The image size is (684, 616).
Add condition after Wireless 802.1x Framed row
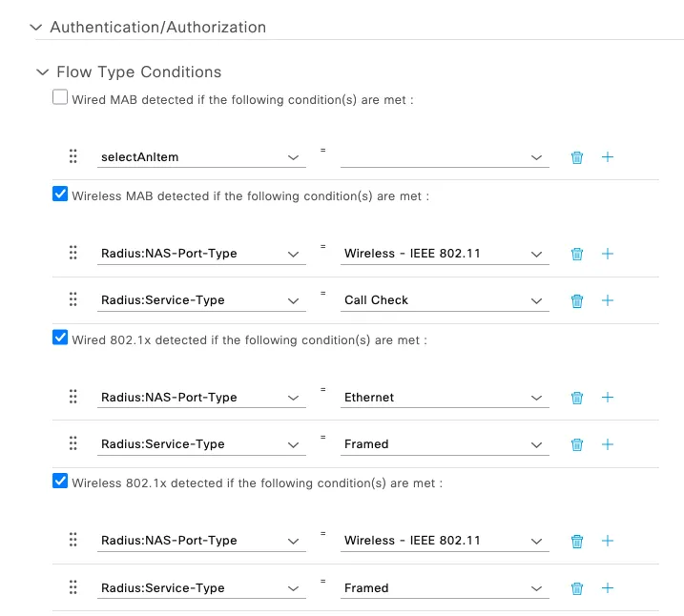point(608,588)
